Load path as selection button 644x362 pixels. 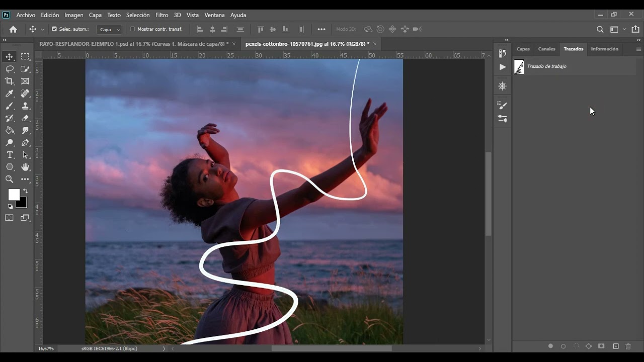[x=576, y=346]
